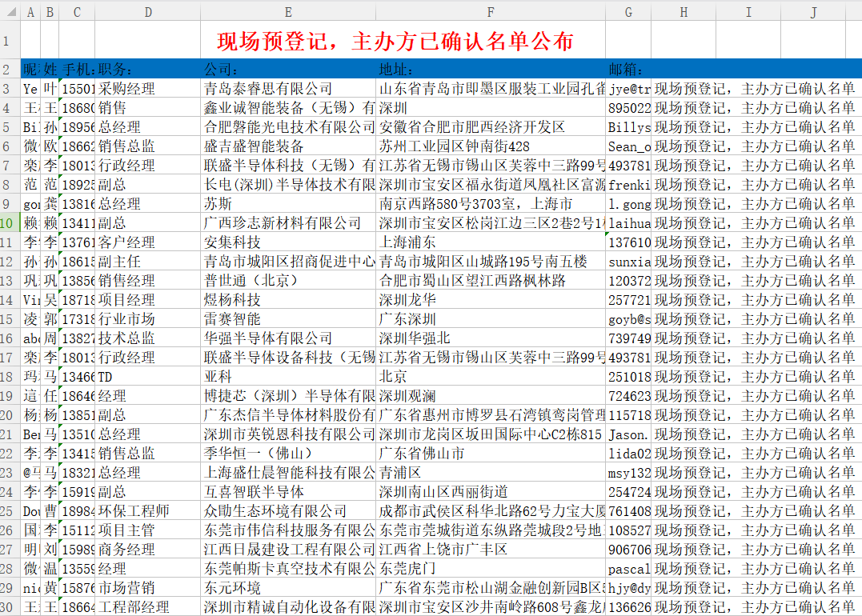Click the red title cell 现场预登记
862x616 pixels.
click(x=395, y=41)
